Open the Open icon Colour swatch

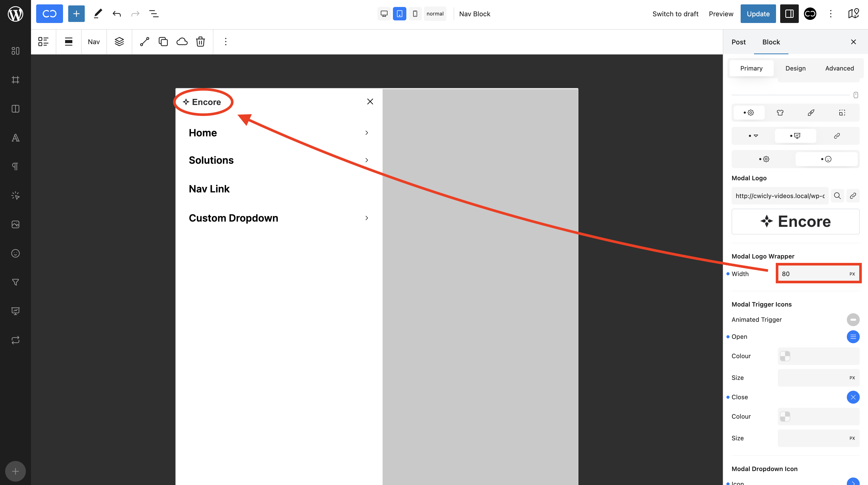point(785,356)
